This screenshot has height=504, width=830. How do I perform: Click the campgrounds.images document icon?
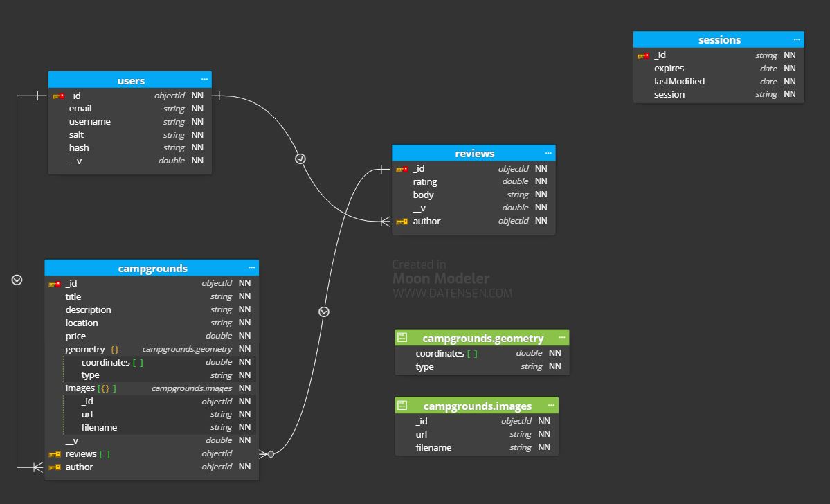(402, 406)
